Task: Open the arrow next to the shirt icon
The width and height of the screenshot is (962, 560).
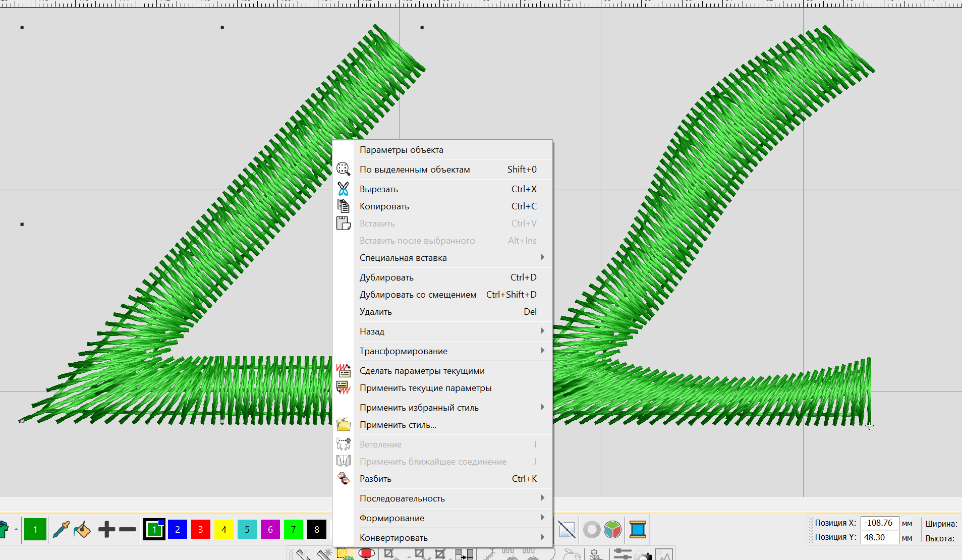Action: (16, 529)
